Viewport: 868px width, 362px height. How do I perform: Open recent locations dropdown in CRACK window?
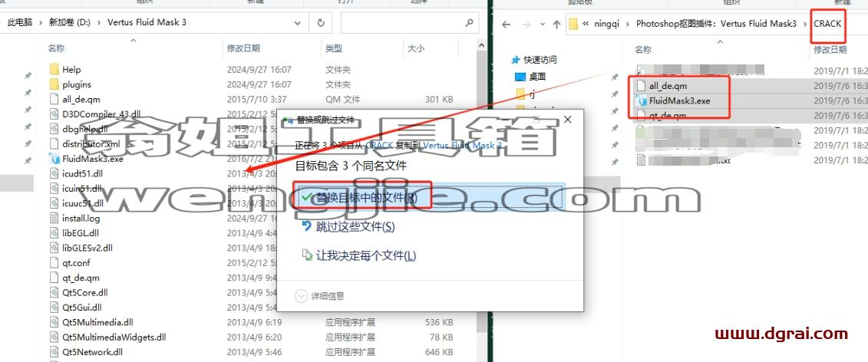tap(543, 24)
